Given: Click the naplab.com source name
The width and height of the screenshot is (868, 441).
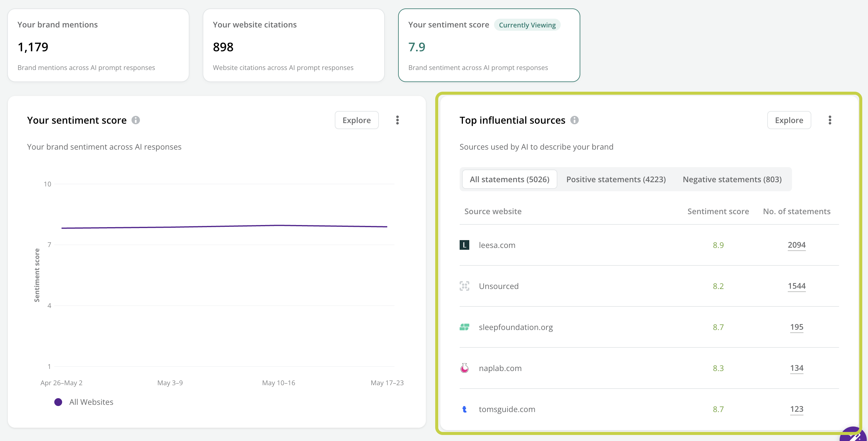Looking at the screenshot, I should coord(500,368).
